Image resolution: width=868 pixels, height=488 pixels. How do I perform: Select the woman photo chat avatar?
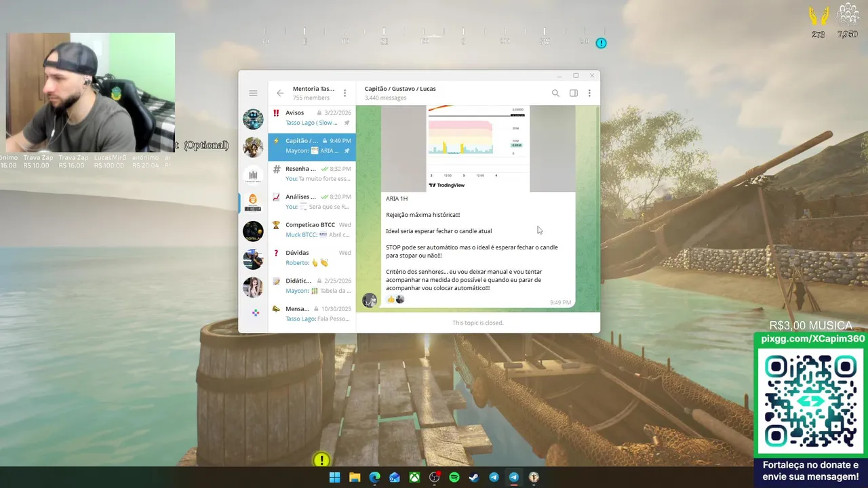253,287
